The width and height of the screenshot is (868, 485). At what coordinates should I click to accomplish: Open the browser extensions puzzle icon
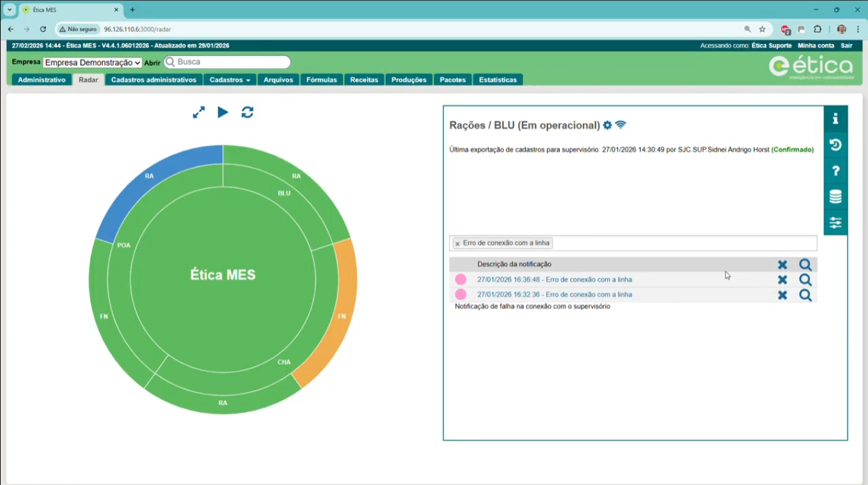point(817,29)
